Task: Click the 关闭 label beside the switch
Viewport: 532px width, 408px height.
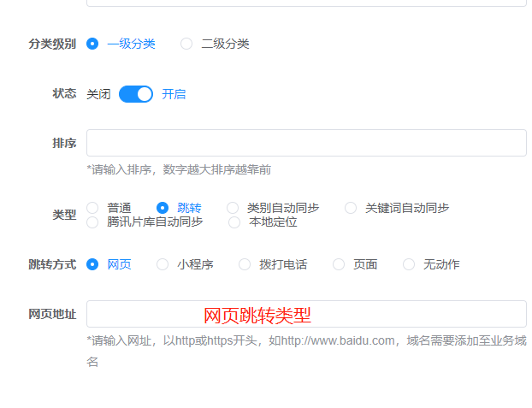Action: 98,94
